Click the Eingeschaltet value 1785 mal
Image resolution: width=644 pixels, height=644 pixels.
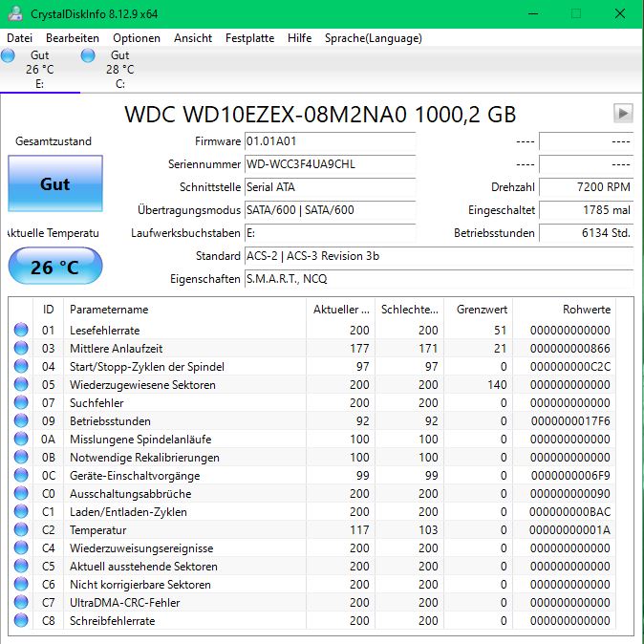tap(586, 210)
